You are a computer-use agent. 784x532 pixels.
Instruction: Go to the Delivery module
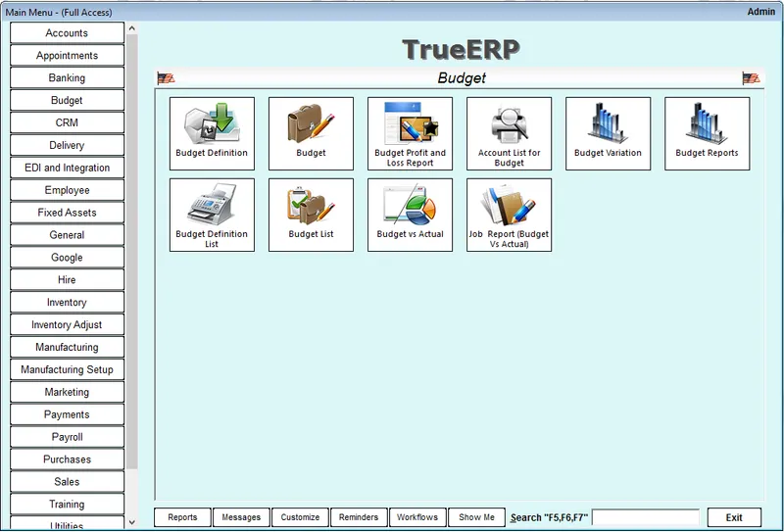pos(67,146)
